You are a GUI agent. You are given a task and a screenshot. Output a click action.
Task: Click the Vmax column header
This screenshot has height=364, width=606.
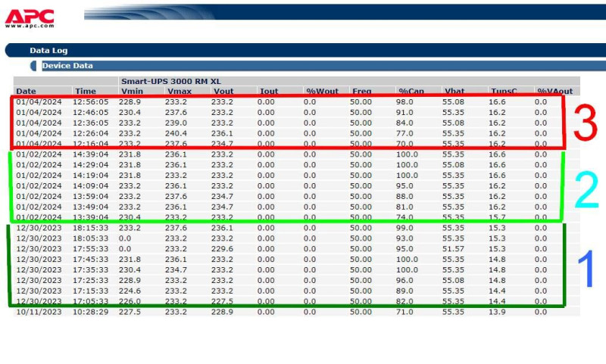pos(180,91)
